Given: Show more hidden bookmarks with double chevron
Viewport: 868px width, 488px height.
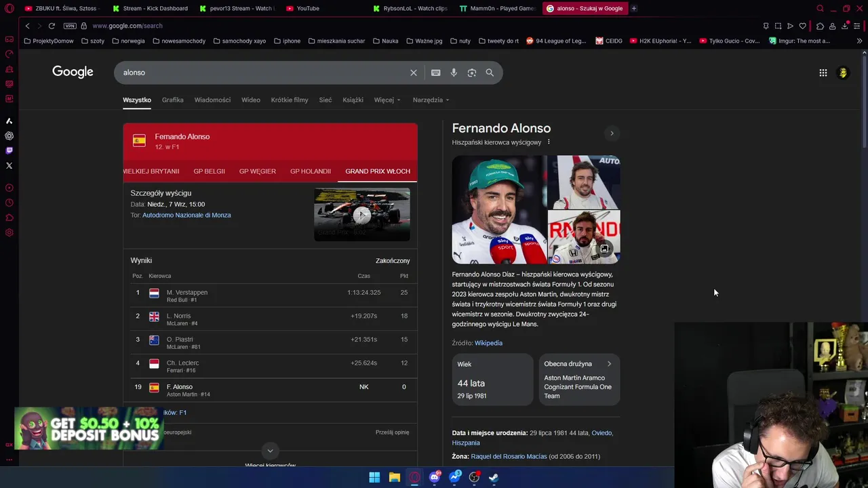Looking at the screenshot, I should (x=859, y=41).
